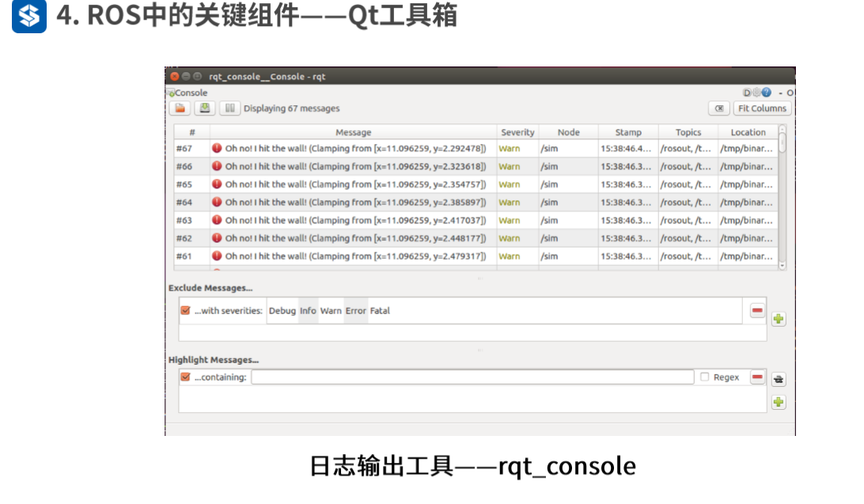Click the pause messages icon
The height and width of the screenshot is (504, 864).
click(229, 108)
